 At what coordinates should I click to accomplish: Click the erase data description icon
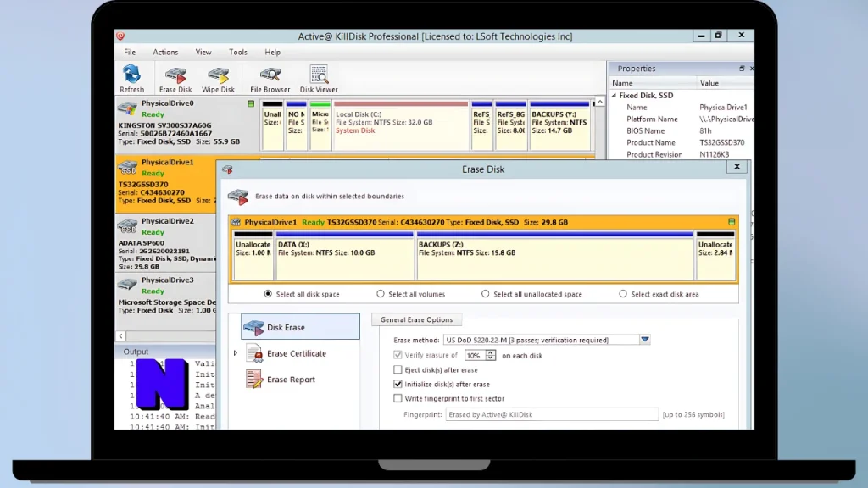coord(238,197)
